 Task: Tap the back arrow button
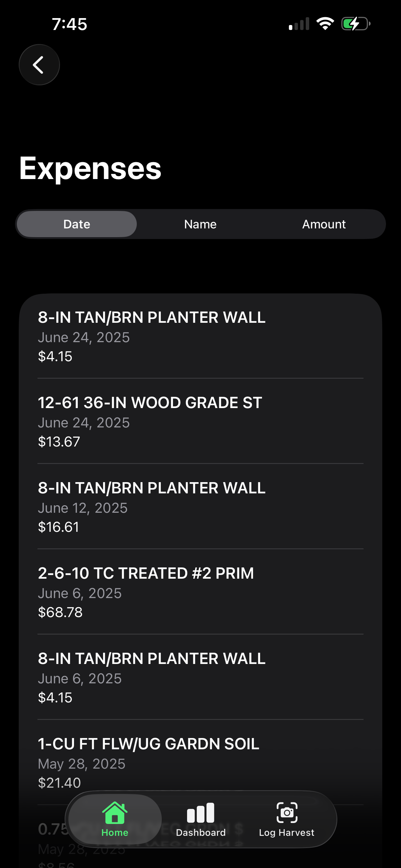[x=39, y=65]
